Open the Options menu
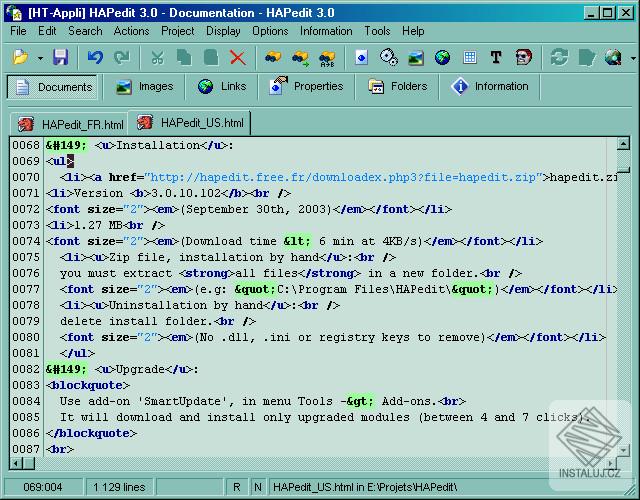 pos(270,31)
